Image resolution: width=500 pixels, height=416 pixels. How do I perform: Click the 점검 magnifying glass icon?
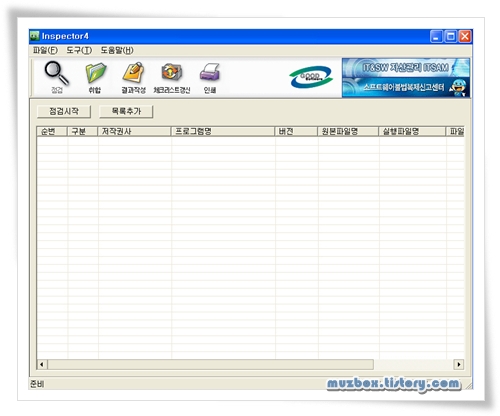[x=57, y=77]
